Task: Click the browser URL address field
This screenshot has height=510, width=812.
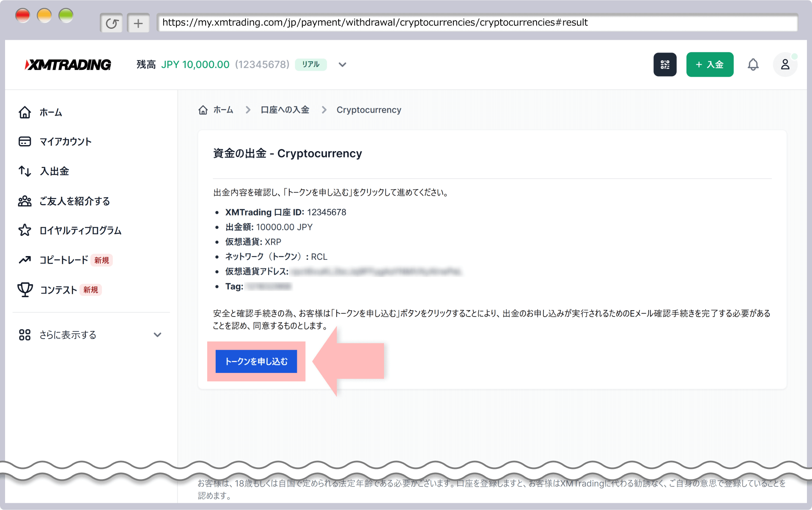Action: (477, 22)
